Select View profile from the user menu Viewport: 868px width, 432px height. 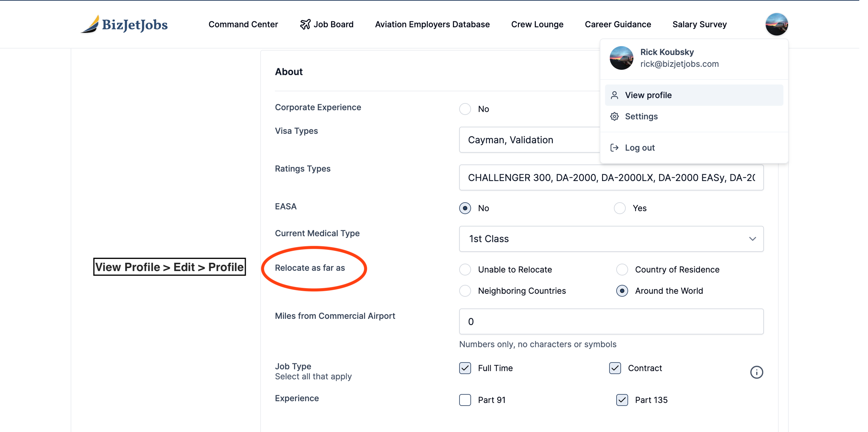pyautogui.click(x=648, y=95)
